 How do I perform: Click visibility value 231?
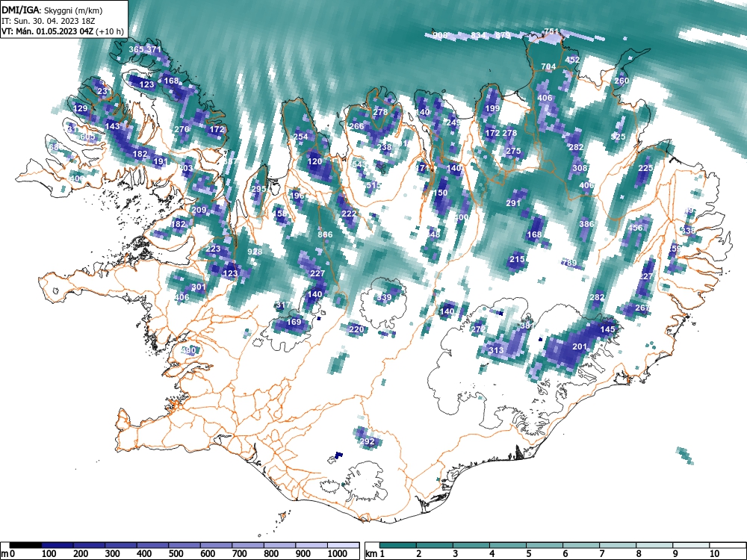(x=105, y=91)
